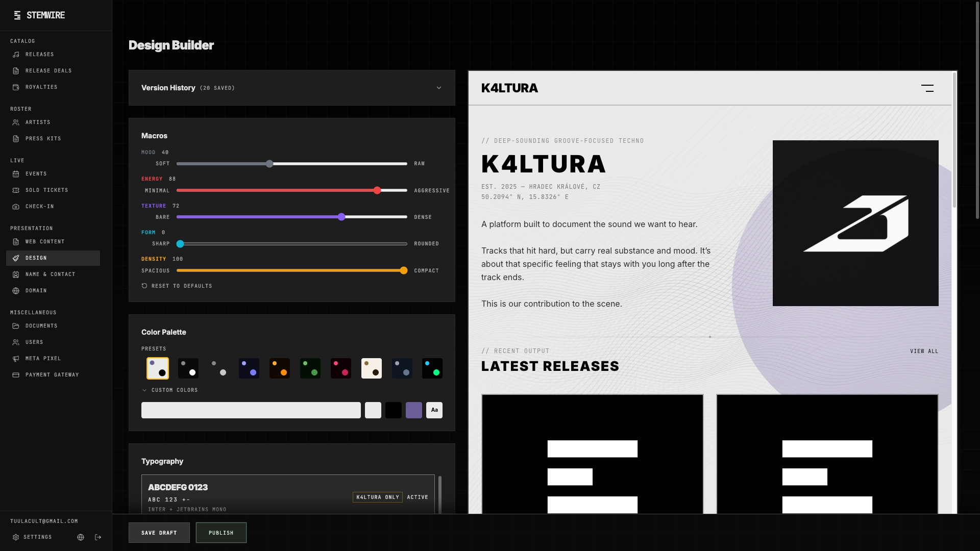Click the Web Content file icon
The height and width of the screenshot is (551, 980).
(x=16, y=242)
